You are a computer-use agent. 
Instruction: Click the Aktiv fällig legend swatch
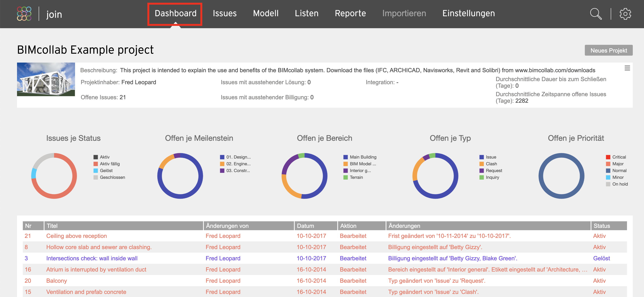(x=96, y=164)
